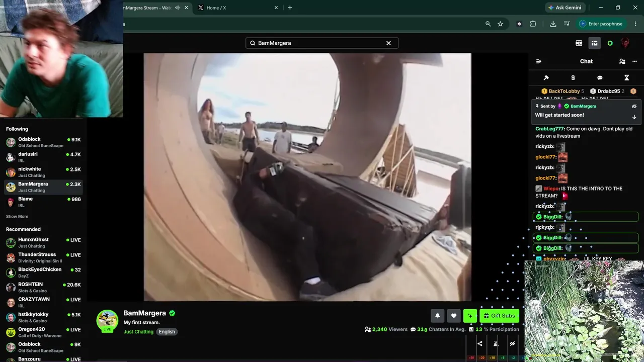
Task: Click the CrabLeg777 username in chat
Action: (x=549, y=129)
